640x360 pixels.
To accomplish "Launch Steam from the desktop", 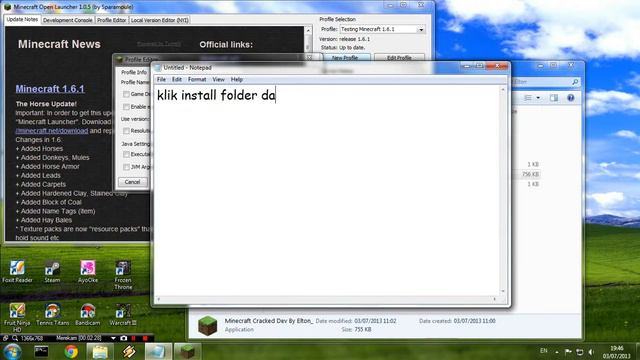I will click(x=52, y=271).
